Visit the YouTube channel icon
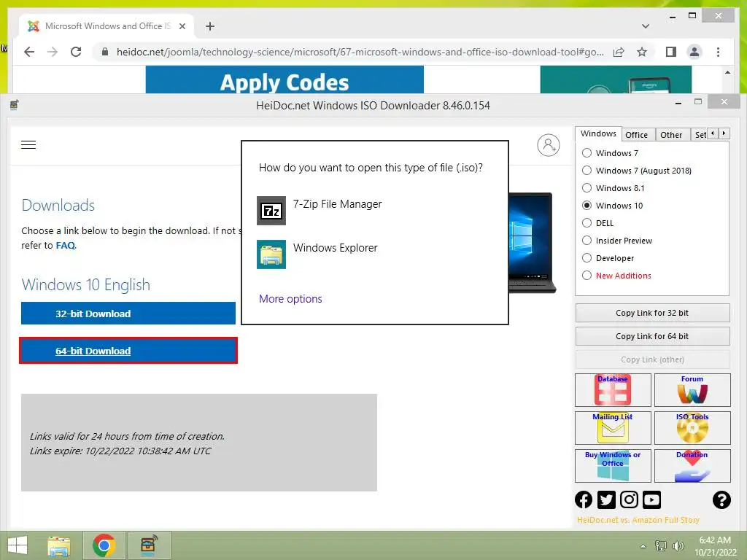Screen dimensions: 747x560 [x=651, y=499]
